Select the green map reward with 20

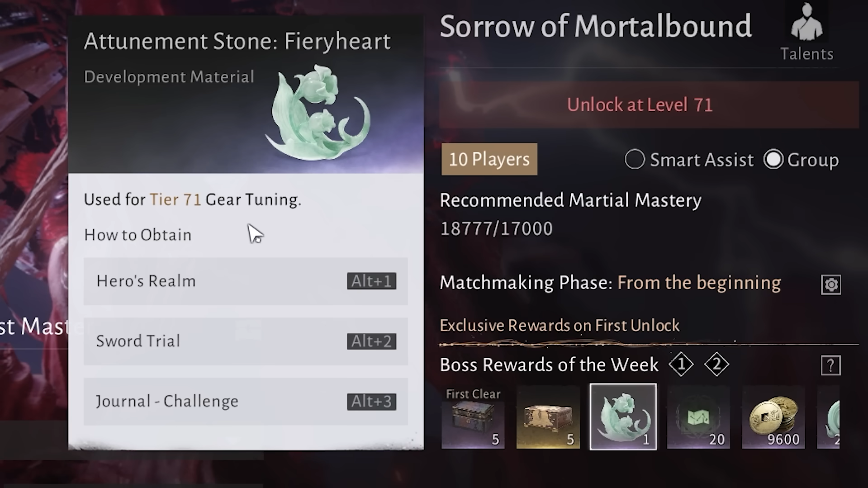tap(698, 417)
